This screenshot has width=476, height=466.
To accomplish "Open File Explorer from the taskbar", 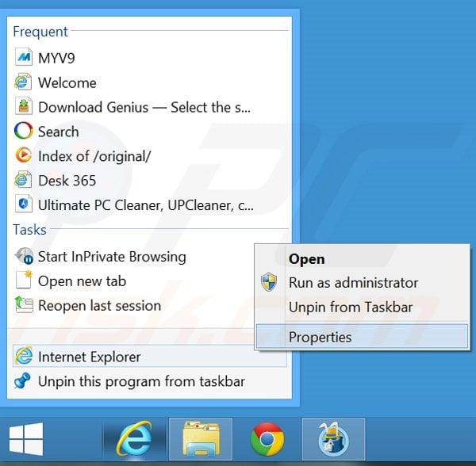I will click(x=201, y=438).
